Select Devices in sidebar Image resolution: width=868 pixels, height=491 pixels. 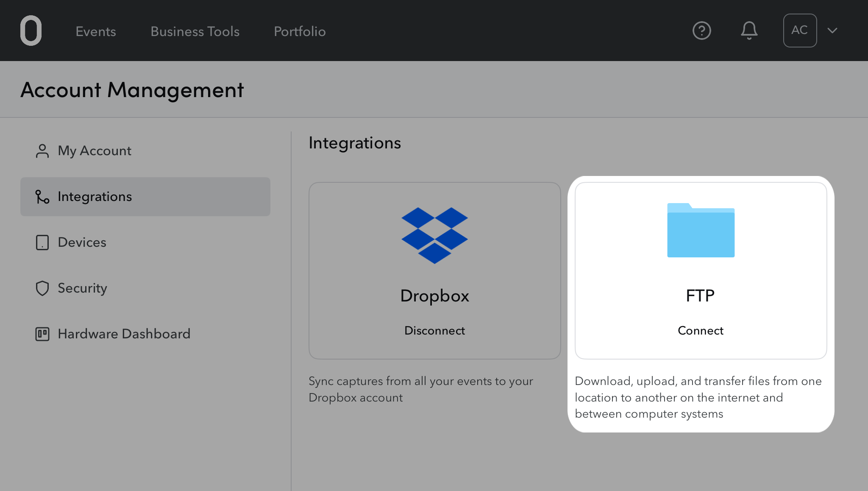[x=145, y=243]
